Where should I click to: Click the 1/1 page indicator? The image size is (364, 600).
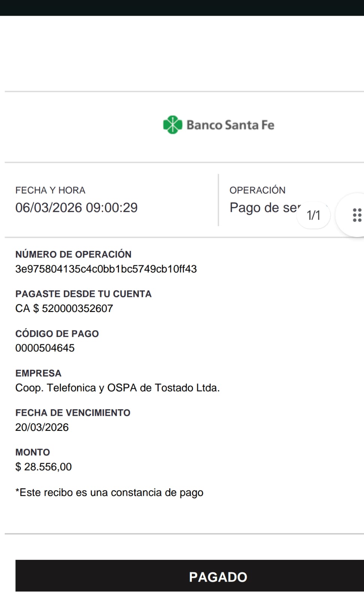[313, 215]
